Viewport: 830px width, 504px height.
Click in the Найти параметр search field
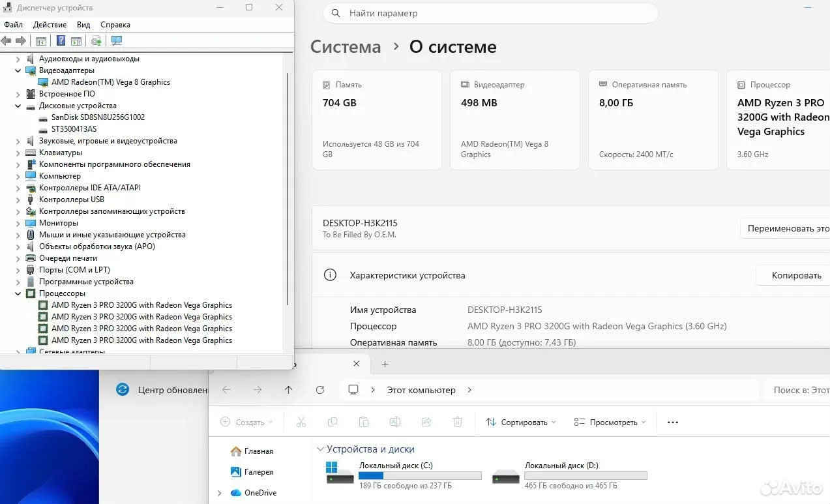(491, 13)
